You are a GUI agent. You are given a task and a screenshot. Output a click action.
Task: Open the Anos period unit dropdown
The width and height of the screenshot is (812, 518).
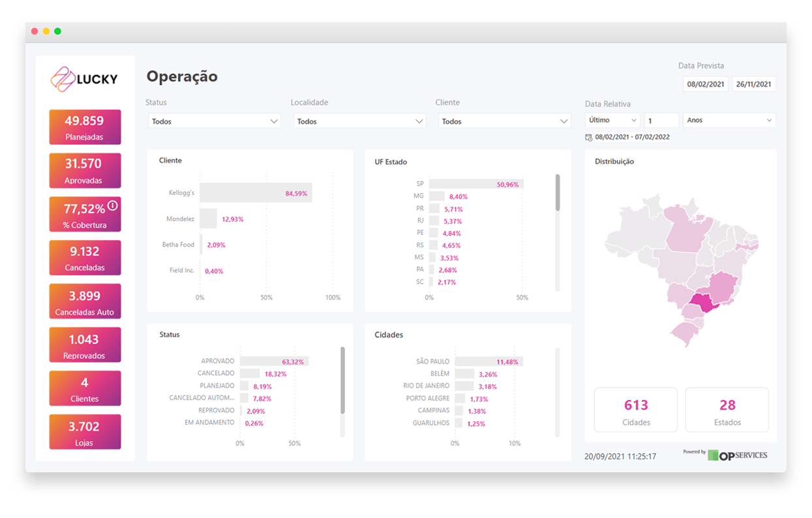tap(729, 120)
